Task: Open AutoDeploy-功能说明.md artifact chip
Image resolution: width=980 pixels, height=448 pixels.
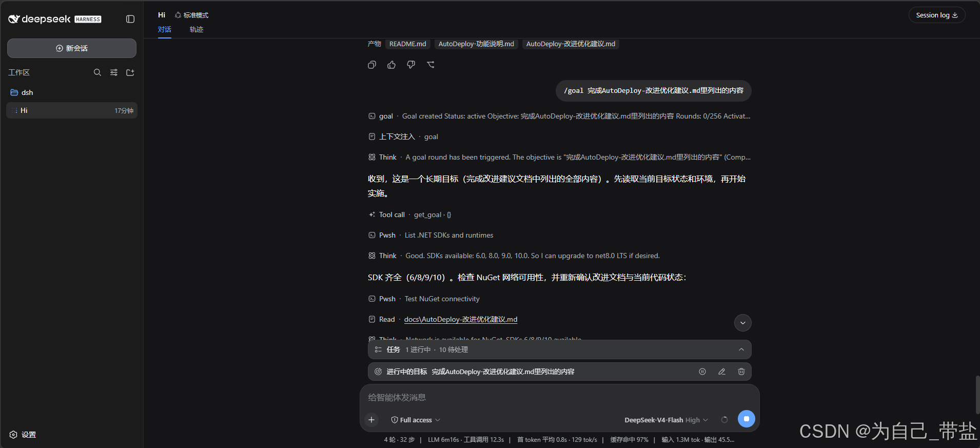Action: click(476, 44)
